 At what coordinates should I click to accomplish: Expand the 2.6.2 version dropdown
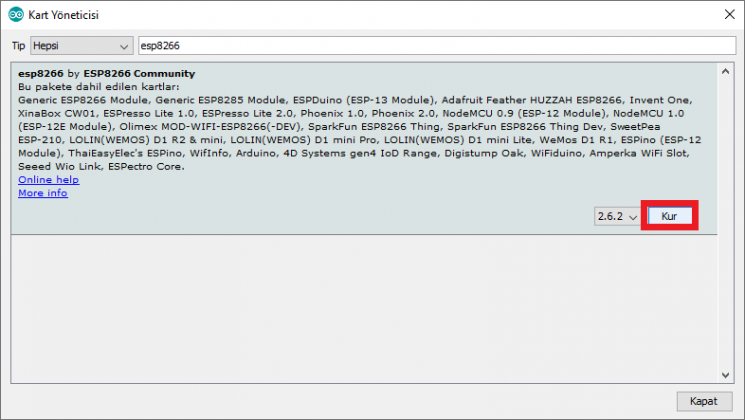[x=617, y=216]
